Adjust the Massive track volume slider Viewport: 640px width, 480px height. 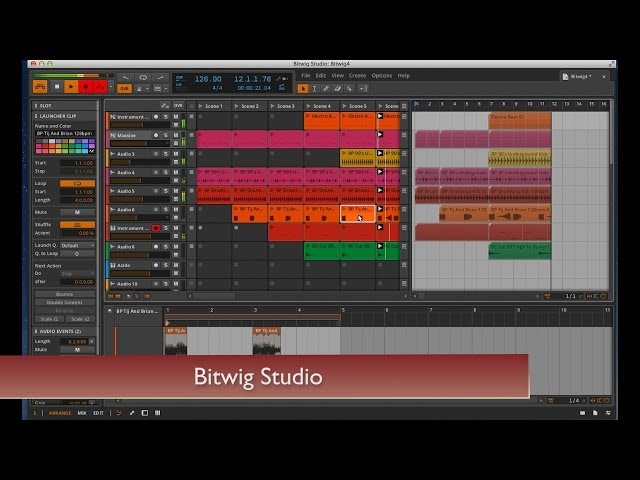point(140,143)
